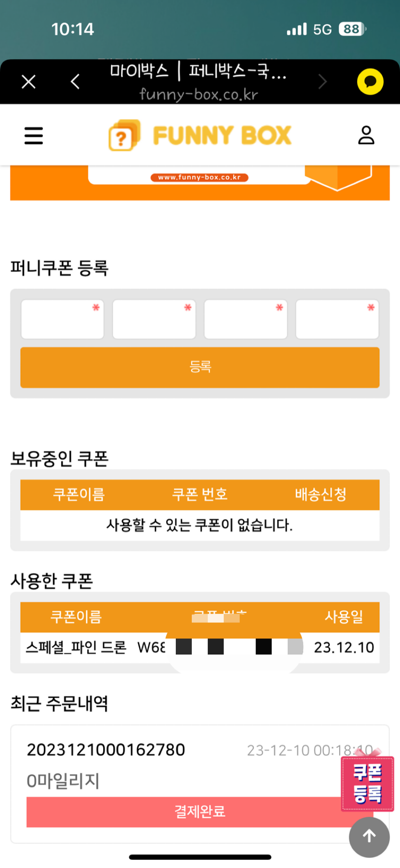Focus the fourth coupon code field
The image size is (400, 868).
tap(337, 319)
